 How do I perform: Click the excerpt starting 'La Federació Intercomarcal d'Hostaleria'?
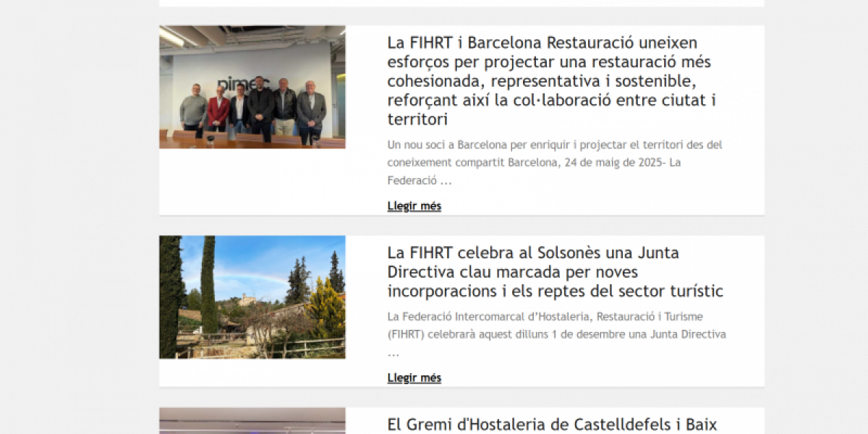pos(557,335)
